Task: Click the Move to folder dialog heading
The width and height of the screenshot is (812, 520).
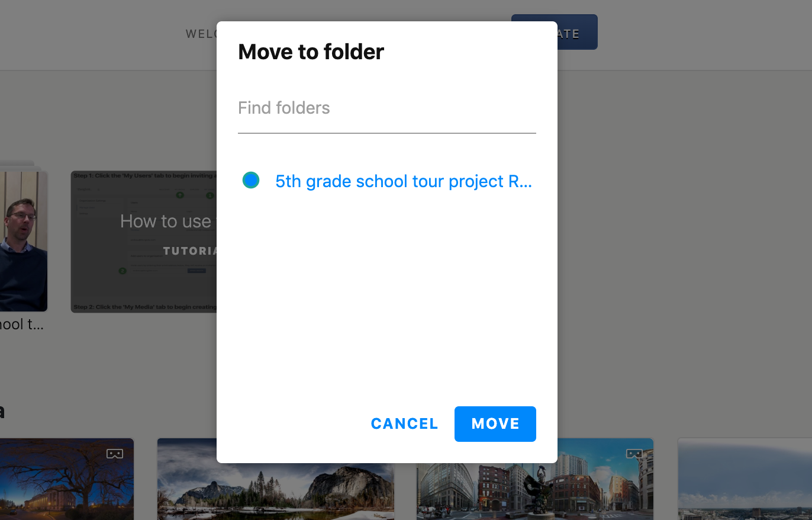Action: click(311, 52)
